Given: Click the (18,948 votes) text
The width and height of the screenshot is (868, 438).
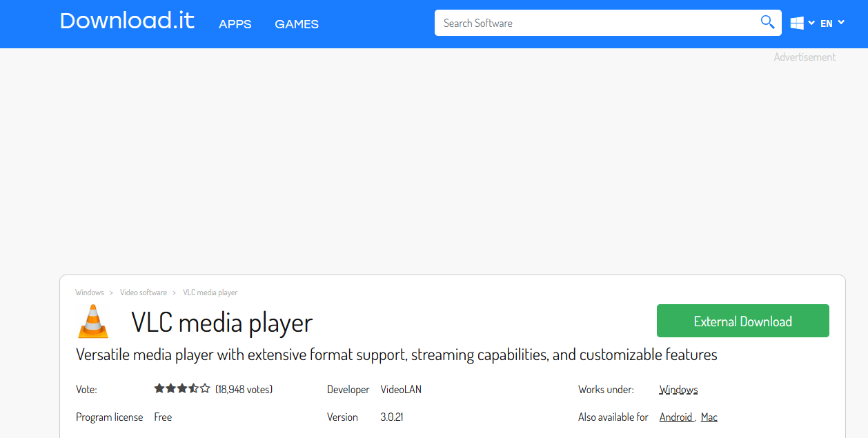Looking at the screenshot, I should point(244,389).
